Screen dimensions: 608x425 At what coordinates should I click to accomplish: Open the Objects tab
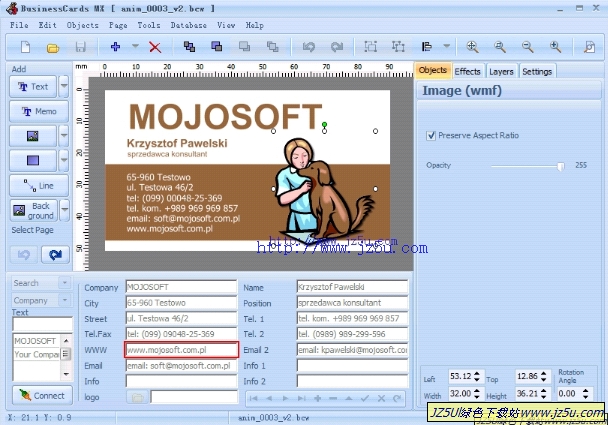click(x=433, y=71)
